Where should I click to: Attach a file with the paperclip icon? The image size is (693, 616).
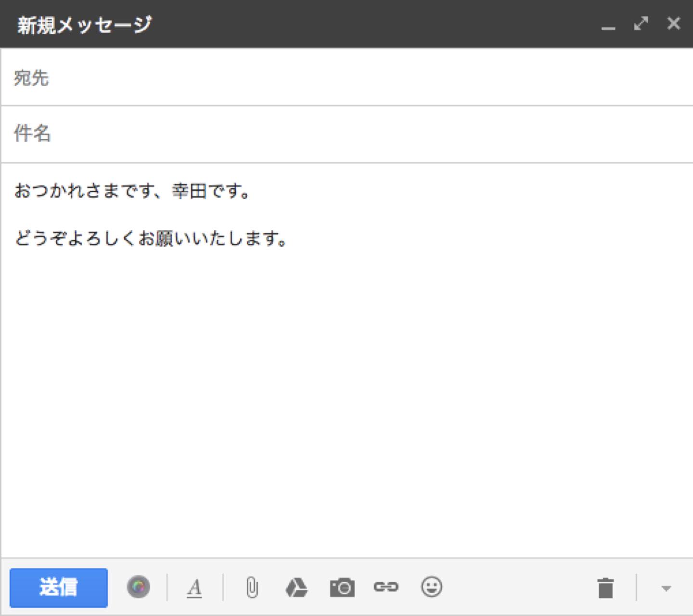(x=252, y=588)
